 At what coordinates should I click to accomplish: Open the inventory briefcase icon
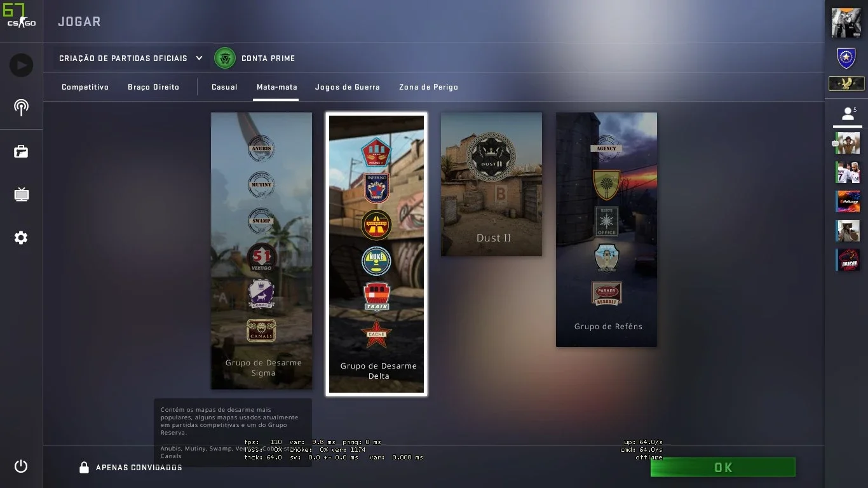[x=21, y=151]
